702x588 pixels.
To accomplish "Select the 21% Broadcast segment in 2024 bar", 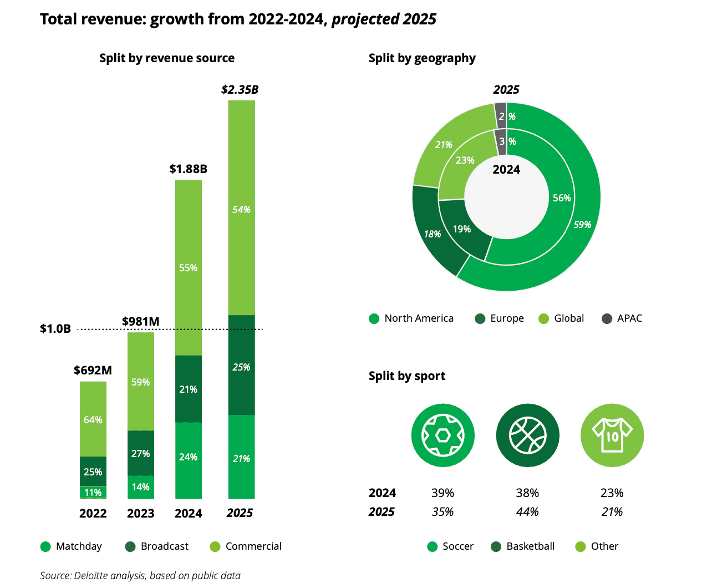I will 188,389.
